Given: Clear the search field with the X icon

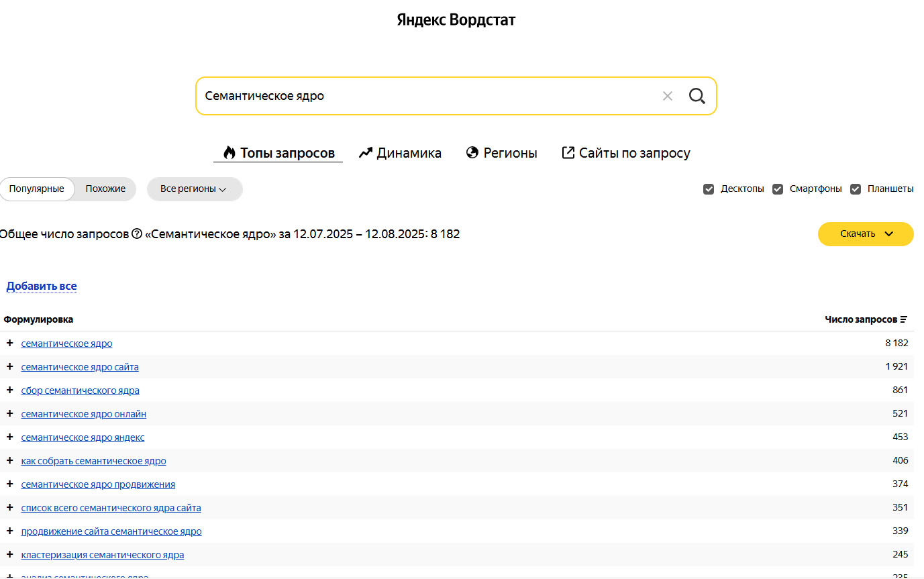Looking at the screenshot, I should click(667, 96).
